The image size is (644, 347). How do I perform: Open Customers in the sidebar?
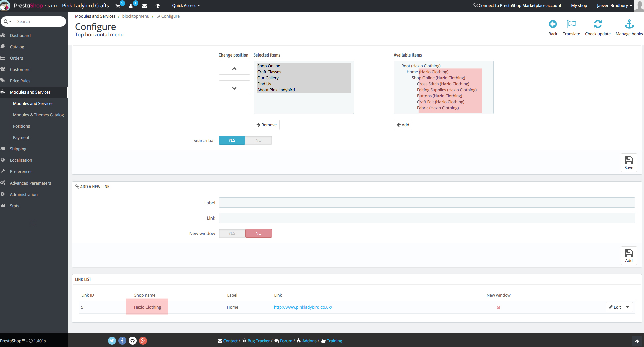(20, 69)
